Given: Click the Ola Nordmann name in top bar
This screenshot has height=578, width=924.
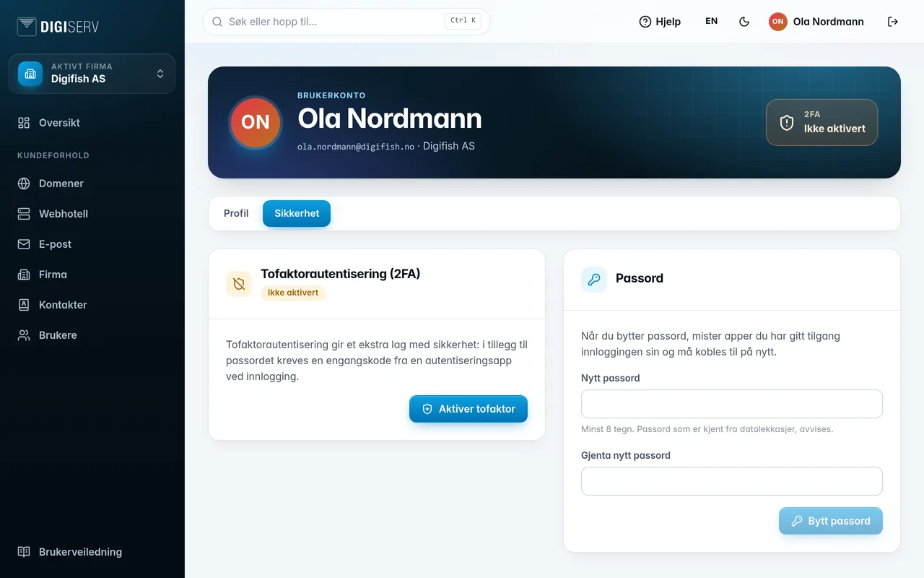Looking at the screenshot, I should pyautogui.click(x=829, y=22).
